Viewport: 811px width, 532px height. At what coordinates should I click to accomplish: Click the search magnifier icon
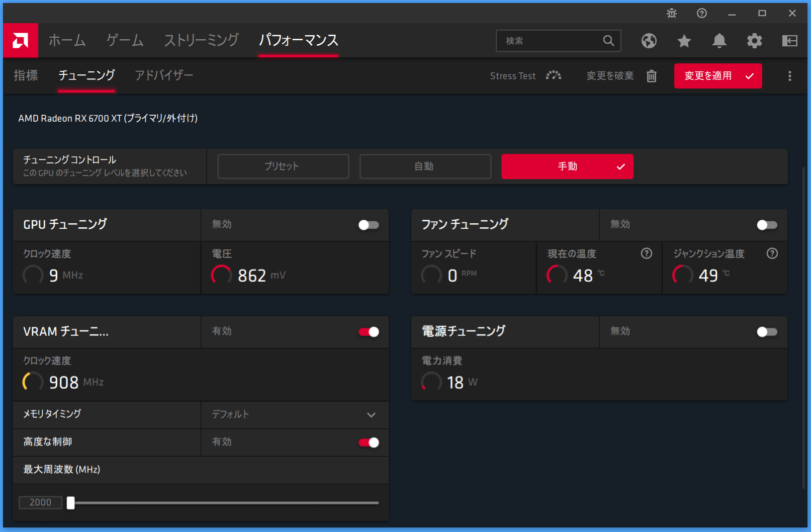point(608,41)
